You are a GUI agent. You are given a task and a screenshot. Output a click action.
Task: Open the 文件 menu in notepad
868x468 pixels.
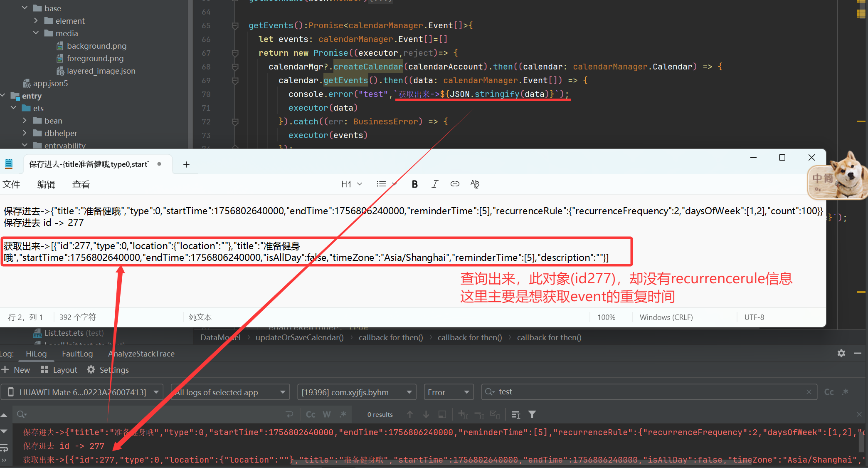click(x=11, y=184)
